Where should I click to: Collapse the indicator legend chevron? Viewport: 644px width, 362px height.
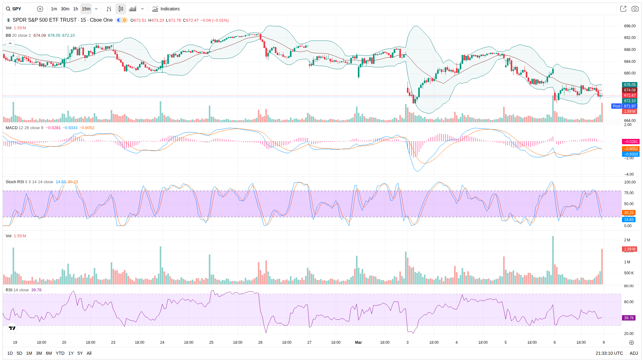tap(10, 43)
